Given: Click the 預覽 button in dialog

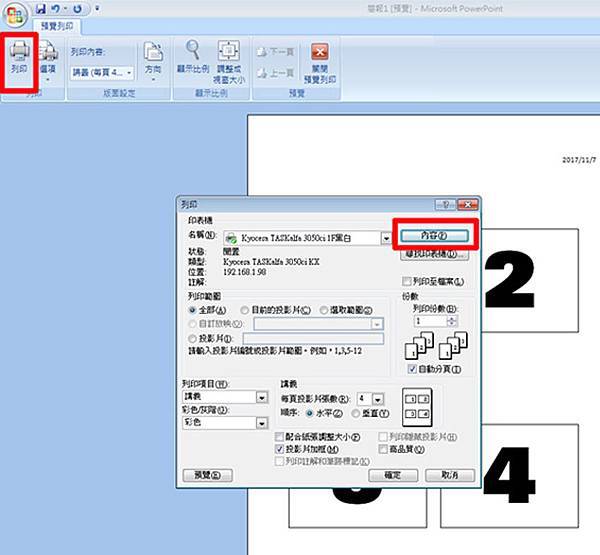Looking at the screenshot, I should (208, 475).
